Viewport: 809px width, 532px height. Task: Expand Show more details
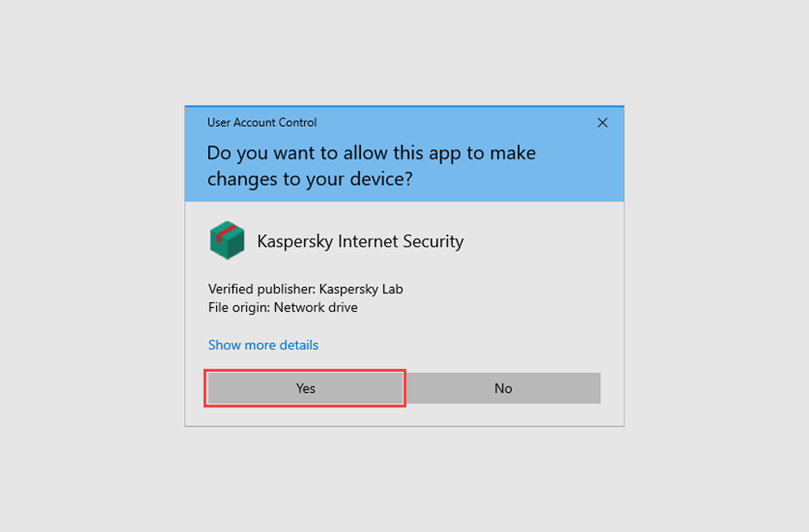coord(263,345)
